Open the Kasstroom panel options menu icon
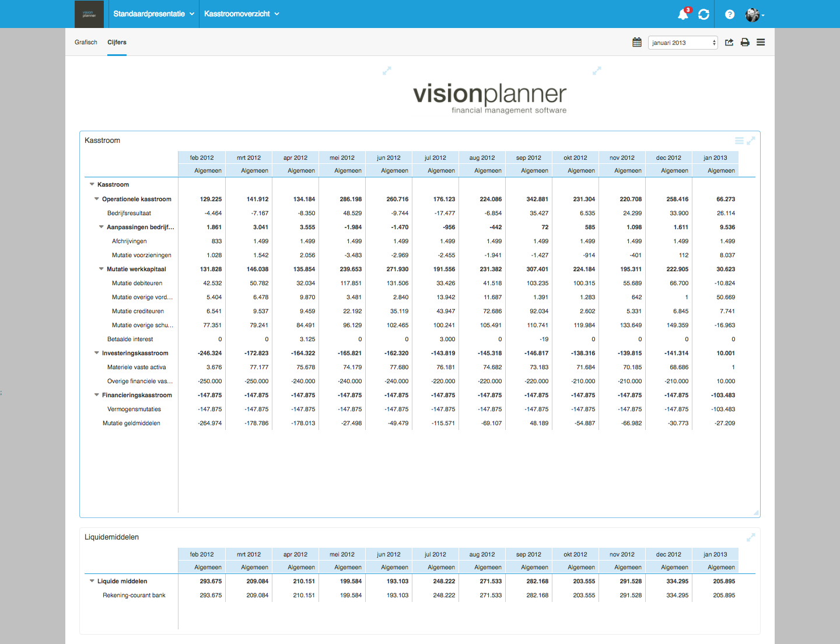Viewport: 840px width, 644px height. [739, 141]
